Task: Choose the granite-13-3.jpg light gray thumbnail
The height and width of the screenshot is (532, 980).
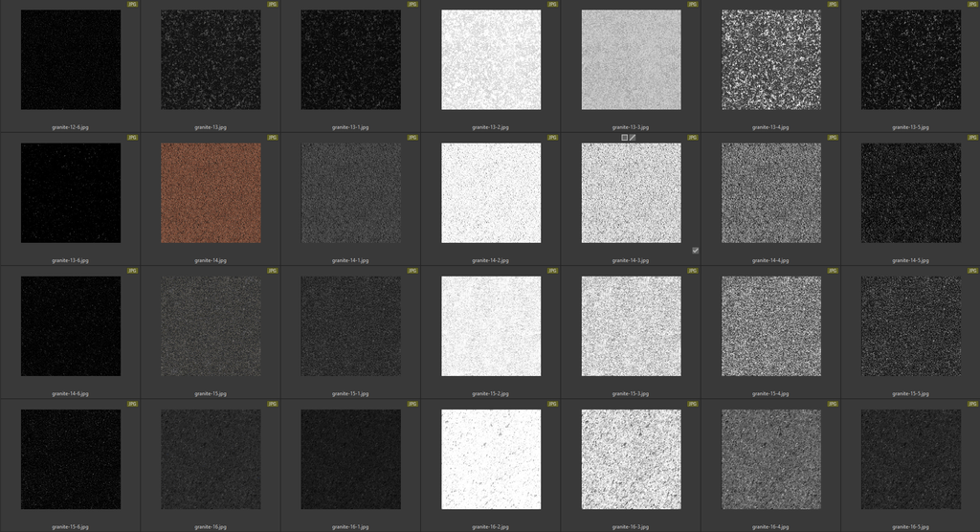Action: 631,59
